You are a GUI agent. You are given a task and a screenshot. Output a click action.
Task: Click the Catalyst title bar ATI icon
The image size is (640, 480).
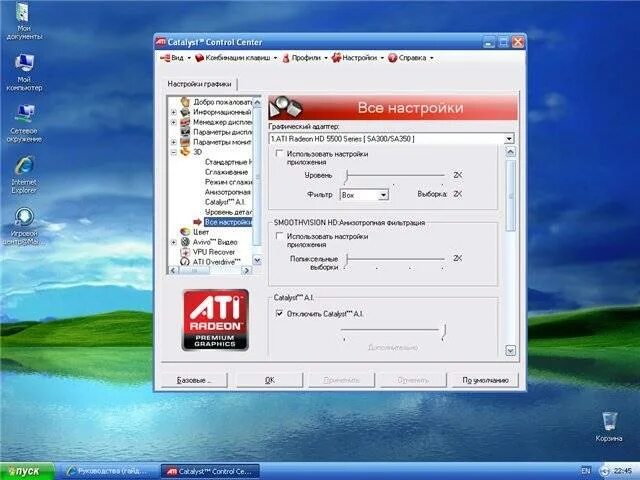[161, 42]
